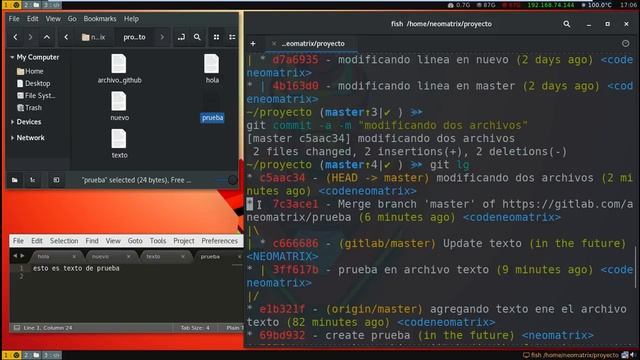Open Desktop in the sidebar
Screen dimensions: 640x360
[33, 83]
